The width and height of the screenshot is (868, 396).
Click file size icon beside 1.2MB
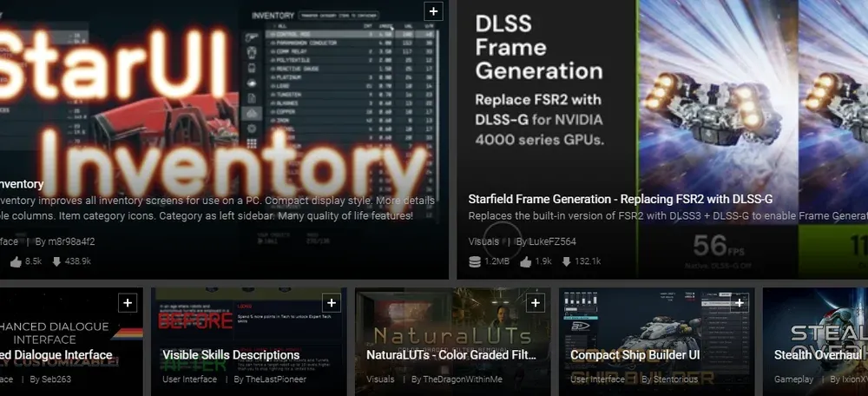[x=475, y=261]
